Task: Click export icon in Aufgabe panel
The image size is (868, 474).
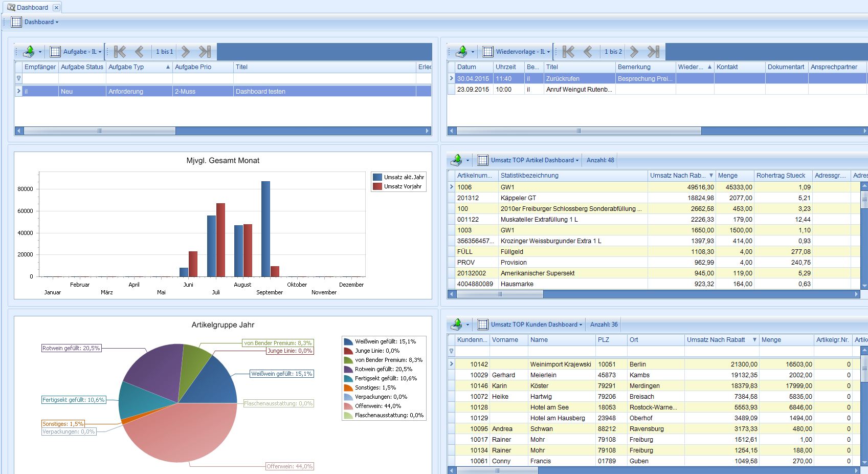Action: click(29, 51)
